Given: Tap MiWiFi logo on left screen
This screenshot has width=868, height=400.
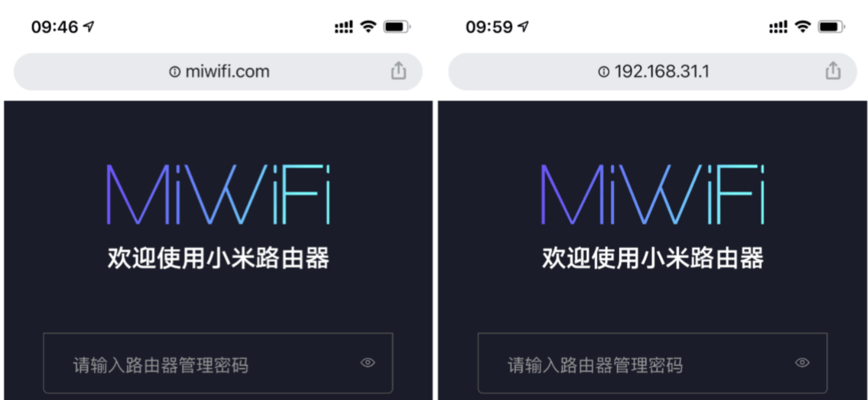Looking at the screenshot, I should [218, 194].
